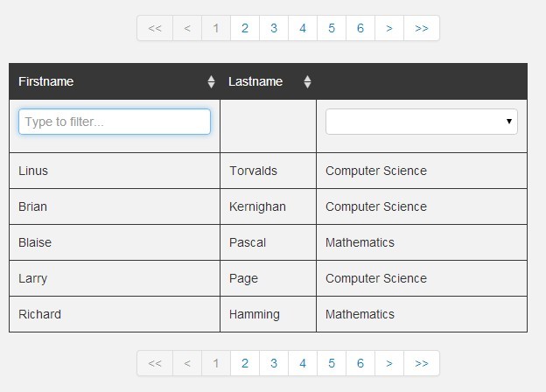Open the empty filter dropdown in third column
Screen dimensions: 546x392
422,122
